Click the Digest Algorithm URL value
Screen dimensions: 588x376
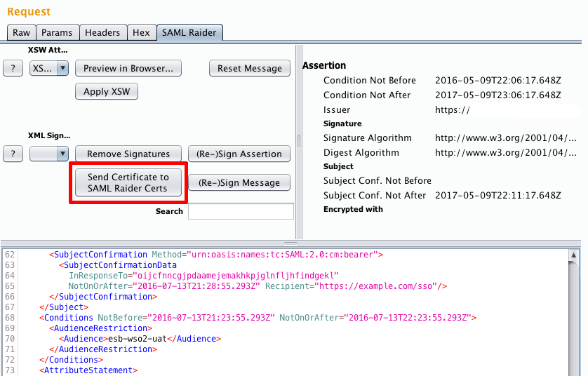click(505, 152)
